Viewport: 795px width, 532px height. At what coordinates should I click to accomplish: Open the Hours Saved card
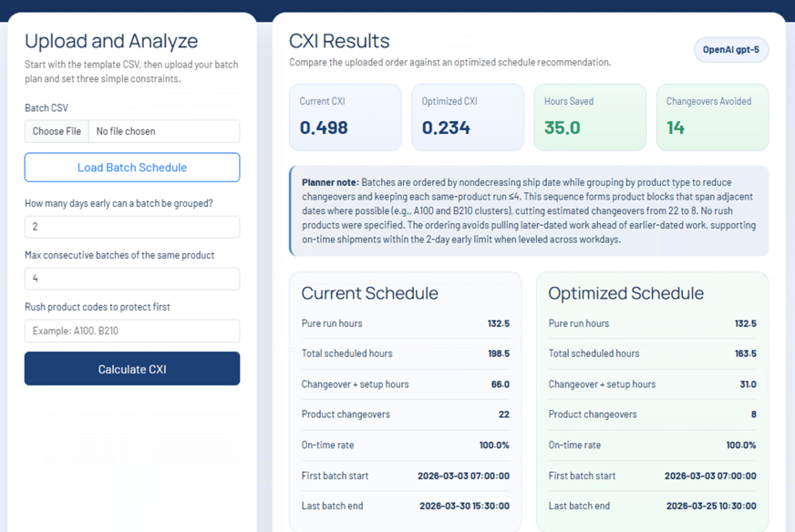pyautogui.click(x=589, y=118)
